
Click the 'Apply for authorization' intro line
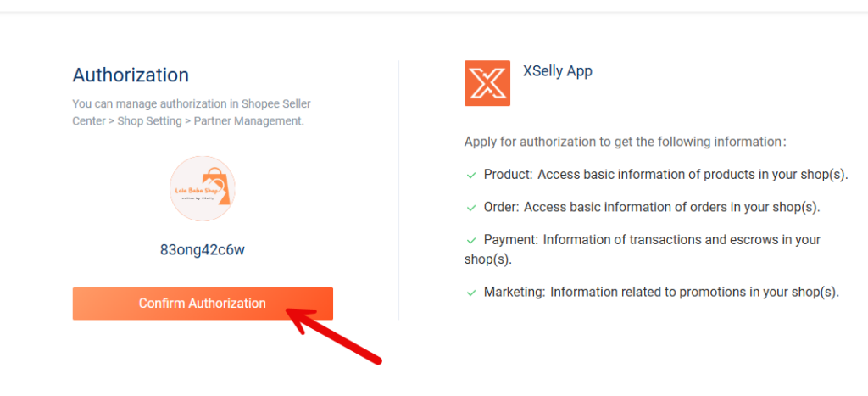[x=626, y=142]
